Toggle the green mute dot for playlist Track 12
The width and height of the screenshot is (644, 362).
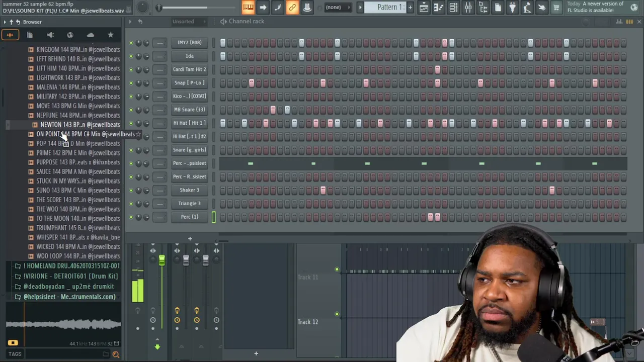click(337, 315)
